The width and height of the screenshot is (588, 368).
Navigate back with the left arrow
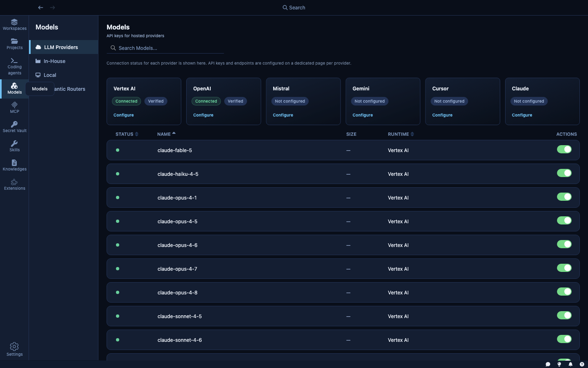pyautogui.click(x=40, y=7)
